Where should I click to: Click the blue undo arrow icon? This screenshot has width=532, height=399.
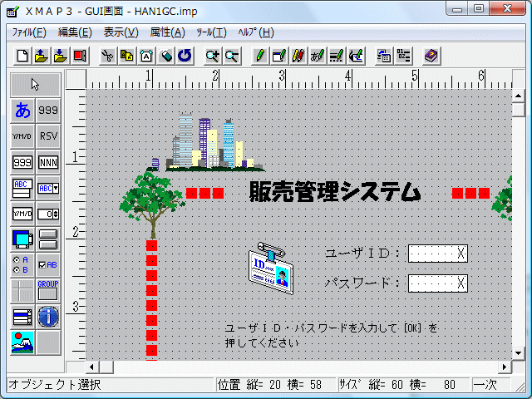pos(185,56)
